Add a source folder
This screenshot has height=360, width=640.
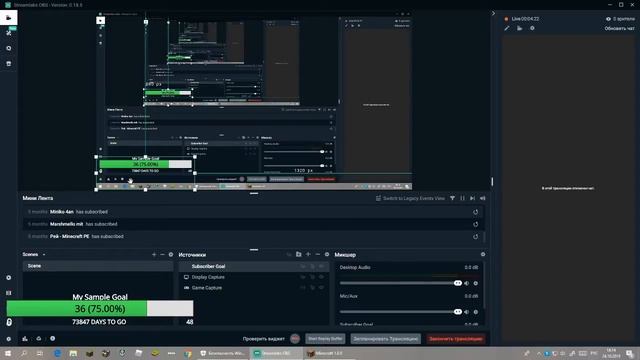click(299, 255)
